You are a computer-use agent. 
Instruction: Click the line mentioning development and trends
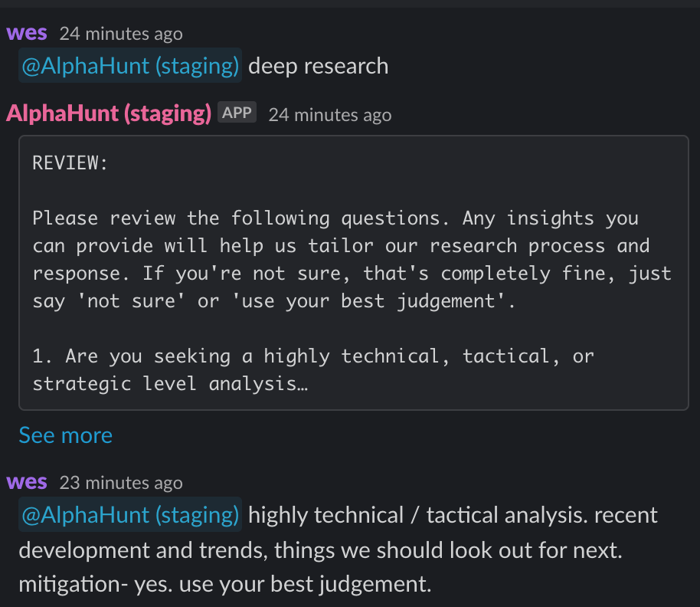pos(320,550)
